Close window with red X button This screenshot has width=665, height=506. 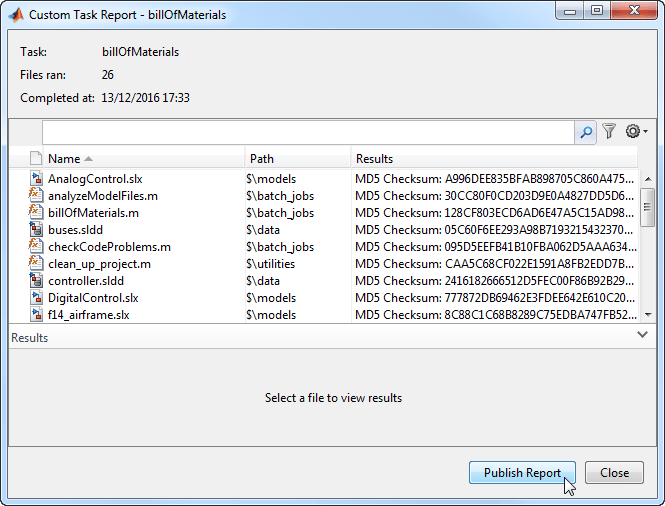tap(634, 11)
